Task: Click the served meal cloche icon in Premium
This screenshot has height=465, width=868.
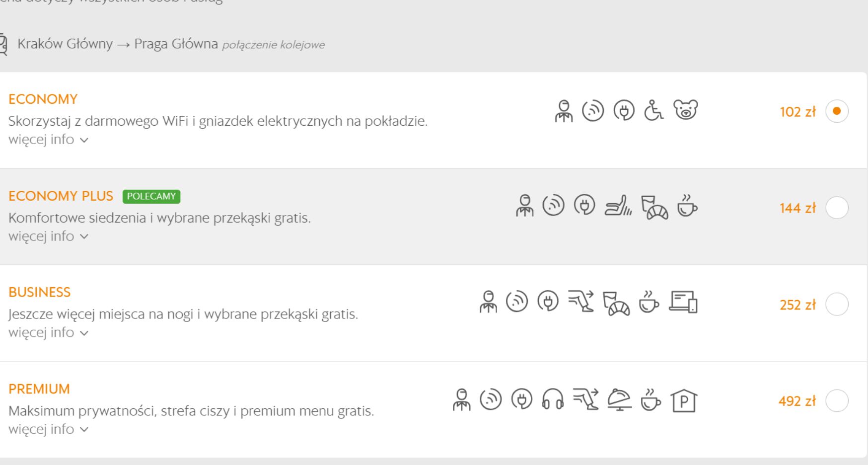Action: coord(620,400)
